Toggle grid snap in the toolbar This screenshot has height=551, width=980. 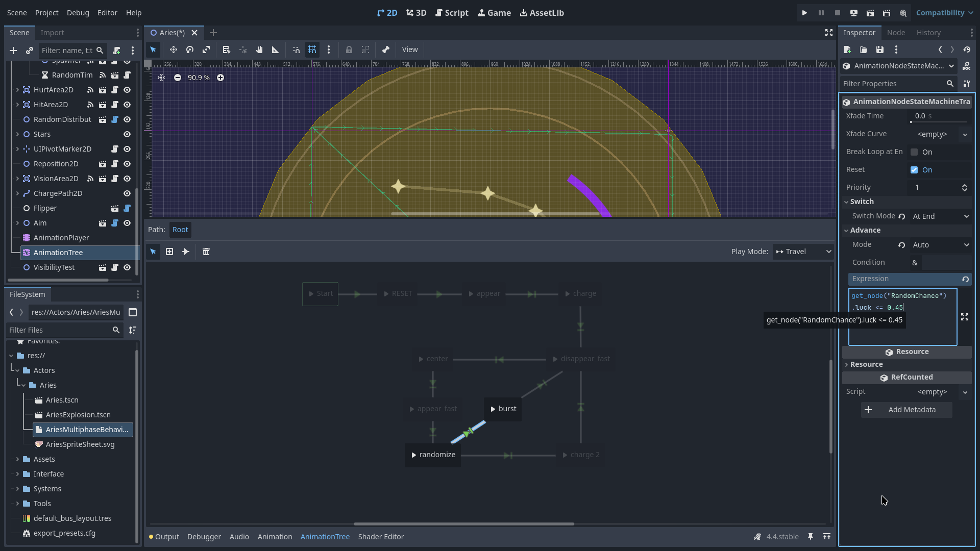(x=312, y=49)
